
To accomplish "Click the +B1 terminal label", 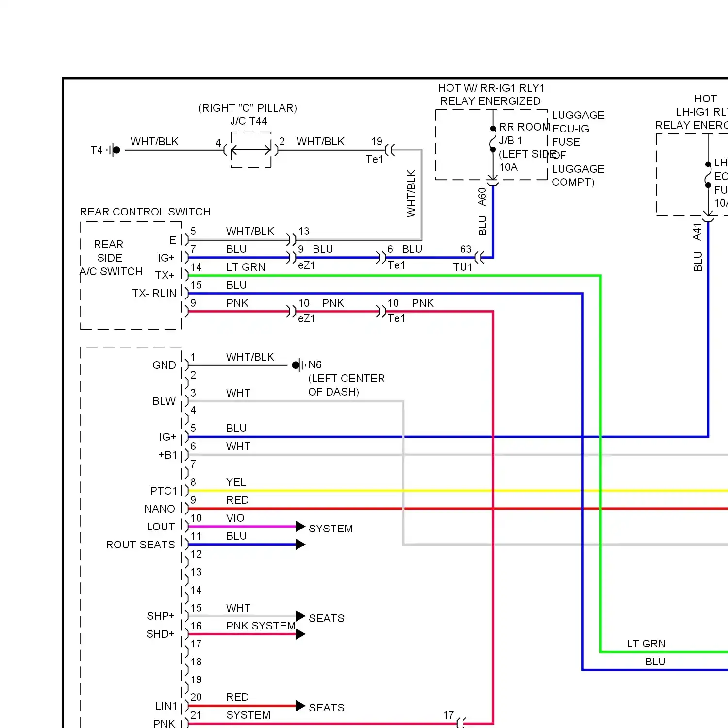I will click(x=167, y=455).
